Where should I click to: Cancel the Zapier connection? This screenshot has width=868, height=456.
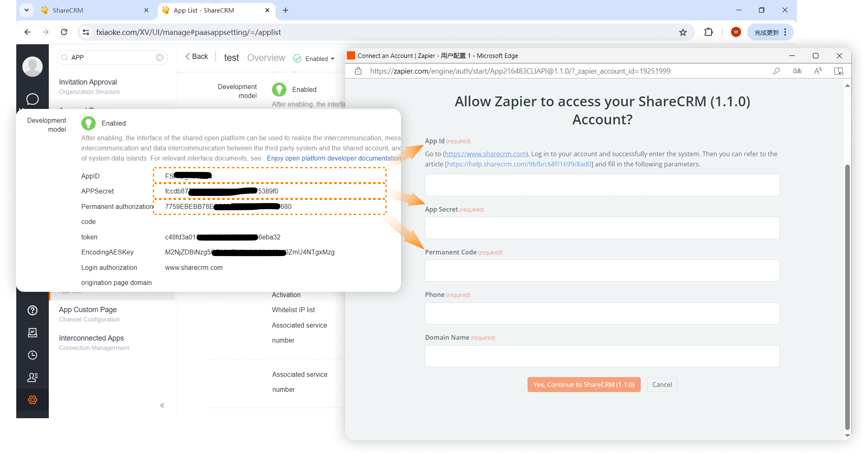point(662,384)
